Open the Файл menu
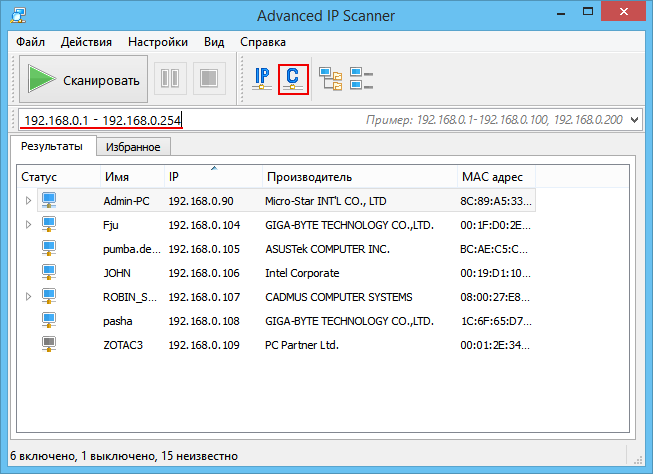Viewport: 653px width, 474px height. [x=30, y=42]
